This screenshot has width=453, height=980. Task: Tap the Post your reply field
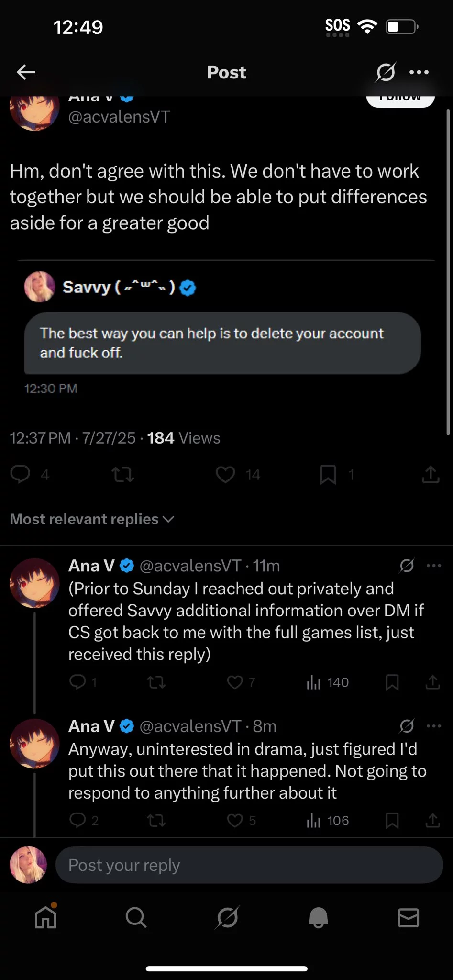[x=249, y=865]
